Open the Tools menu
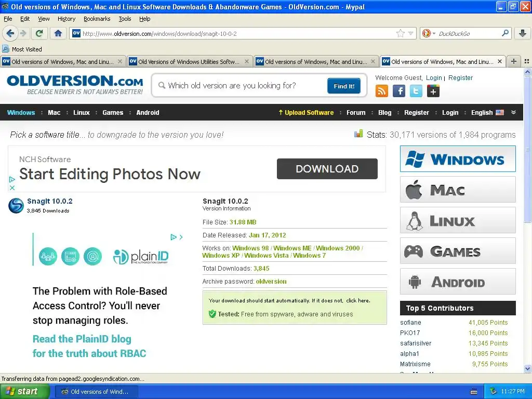The width and height of the screenshot is (532, 399). click(125, 19)
